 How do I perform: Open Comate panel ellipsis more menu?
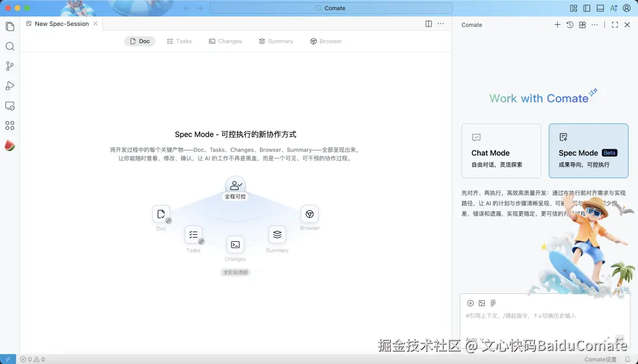(594, 25)
